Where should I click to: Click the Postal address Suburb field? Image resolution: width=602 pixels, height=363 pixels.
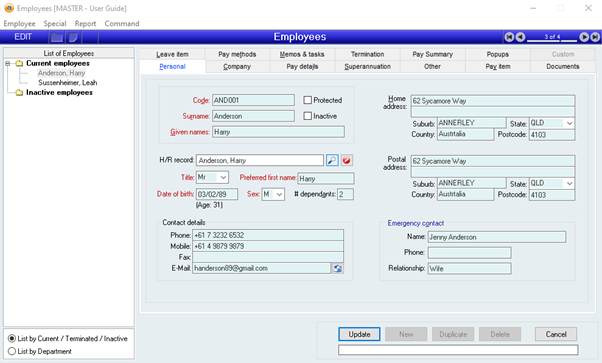coord(471,183)
